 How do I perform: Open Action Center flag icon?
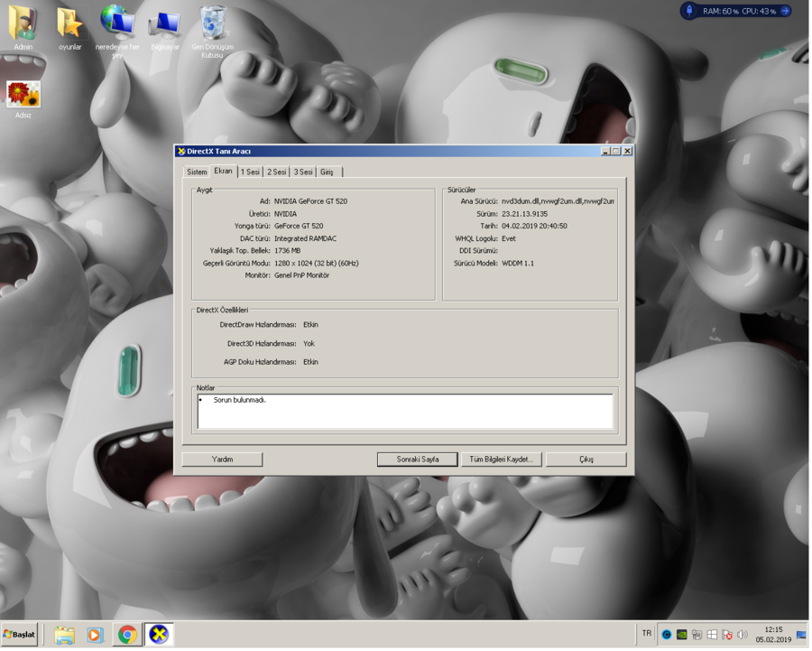pos(727,635)
